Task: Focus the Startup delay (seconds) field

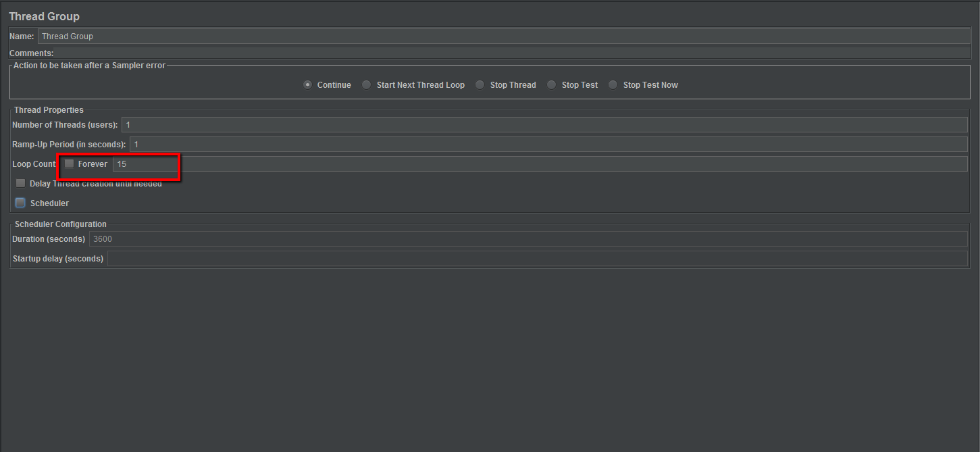Action: [537, 259]
